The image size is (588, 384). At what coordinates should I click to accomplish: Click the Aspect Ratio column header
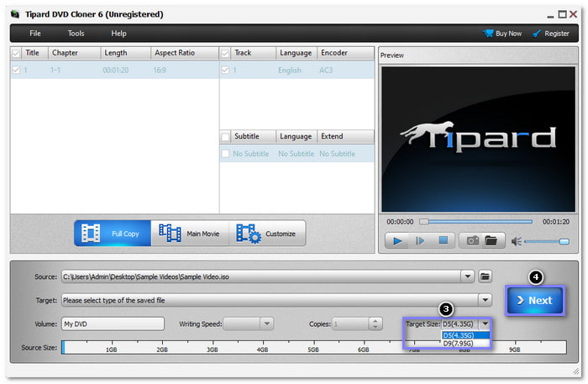[x=185, y=53]
